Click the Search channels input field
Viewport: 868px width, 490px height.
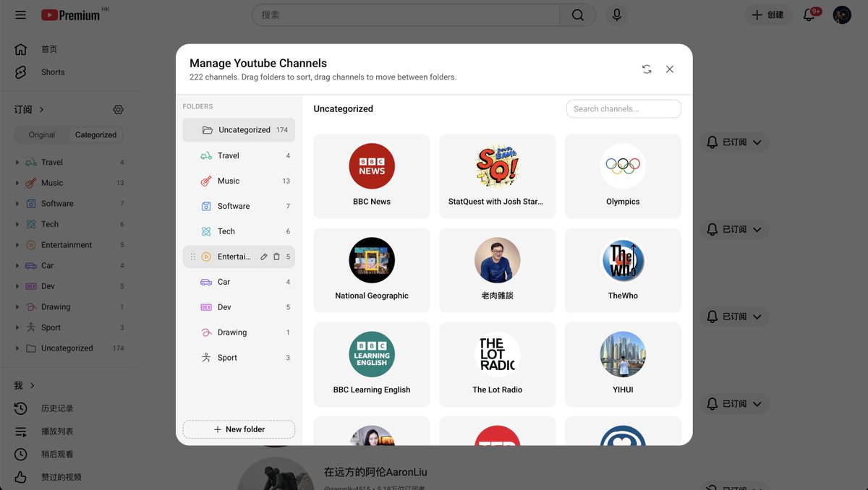[x=624, y=109]
